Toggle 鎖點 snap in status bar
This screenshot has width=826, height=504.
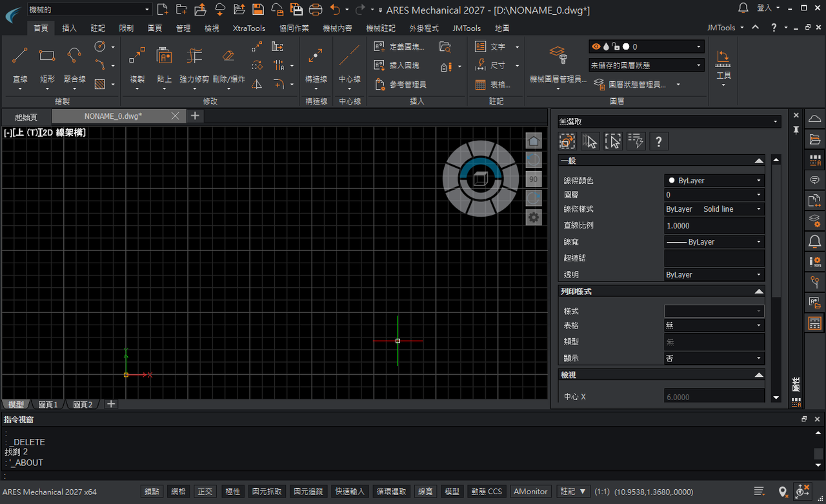tap(152, 492)
